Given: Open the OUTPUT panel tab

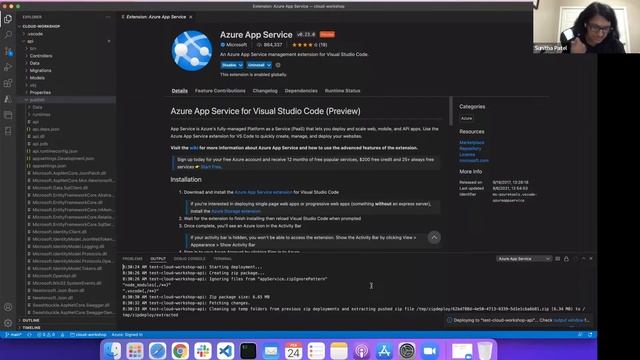Looking at the screenshot, I should click(158, 259).
